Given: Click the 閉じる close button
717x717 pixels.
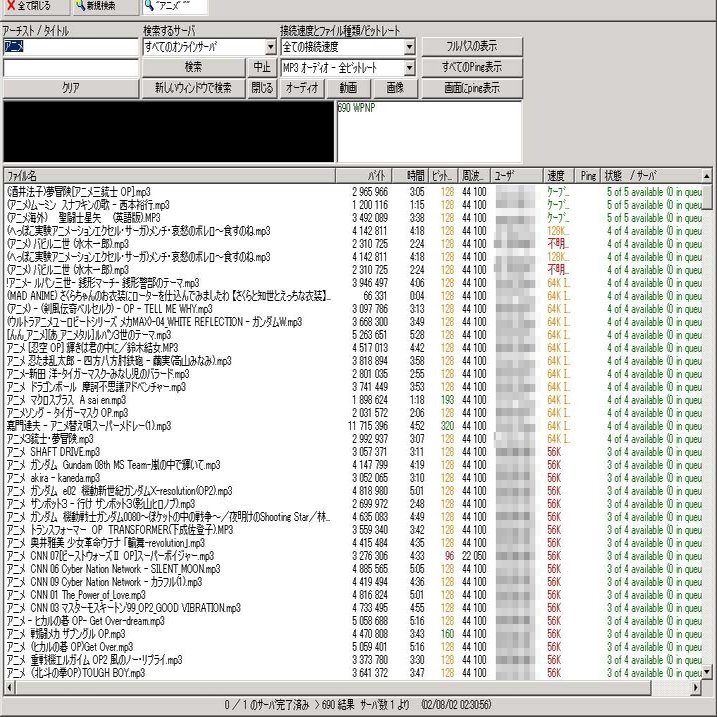Looking at the screenshot, I should tap(262, 88).
